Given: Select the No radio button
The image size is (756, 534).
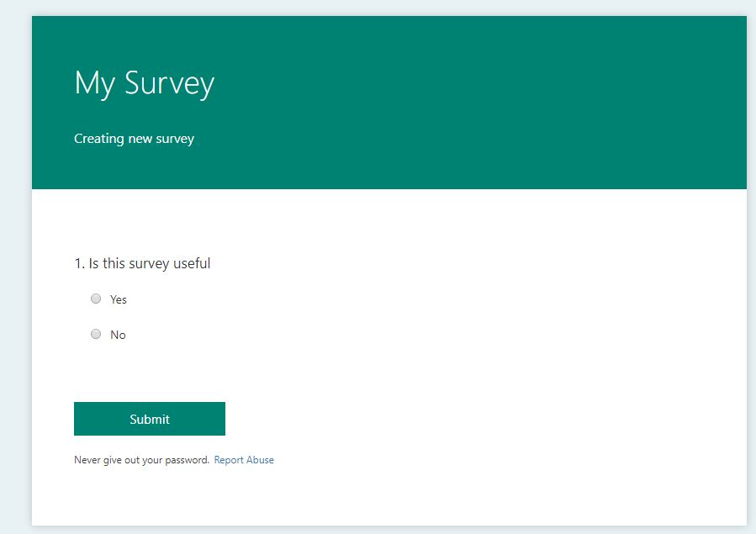Looking at the screenshot, I should (96, 334).
